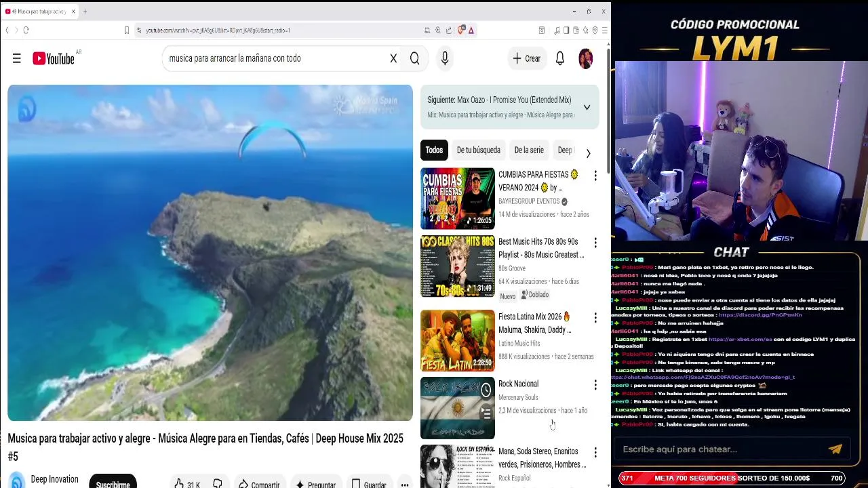Select the Todos filter chip
The width and height of the screenshot is (868, 488).
434,150
